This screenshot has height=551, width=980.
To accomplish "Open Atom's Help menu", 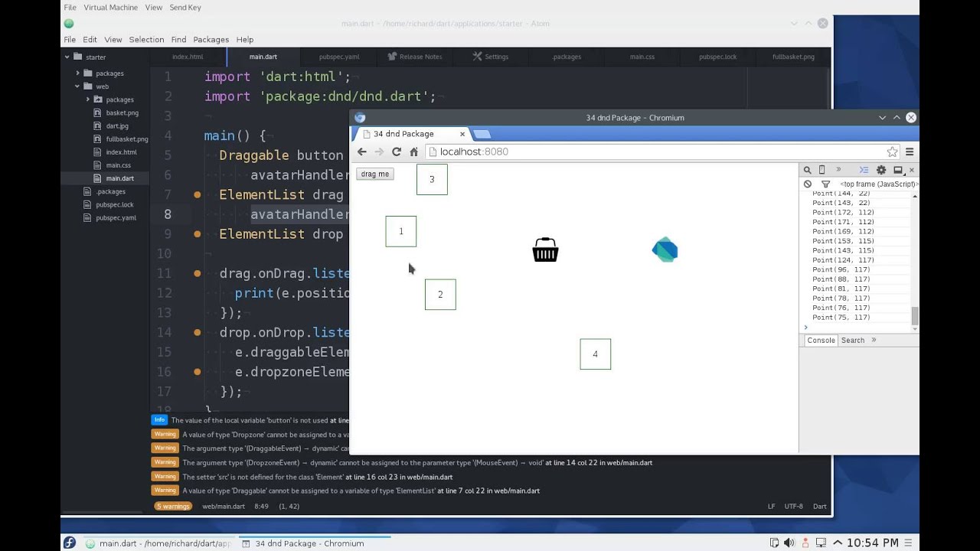I will click(x=245, y=39).
